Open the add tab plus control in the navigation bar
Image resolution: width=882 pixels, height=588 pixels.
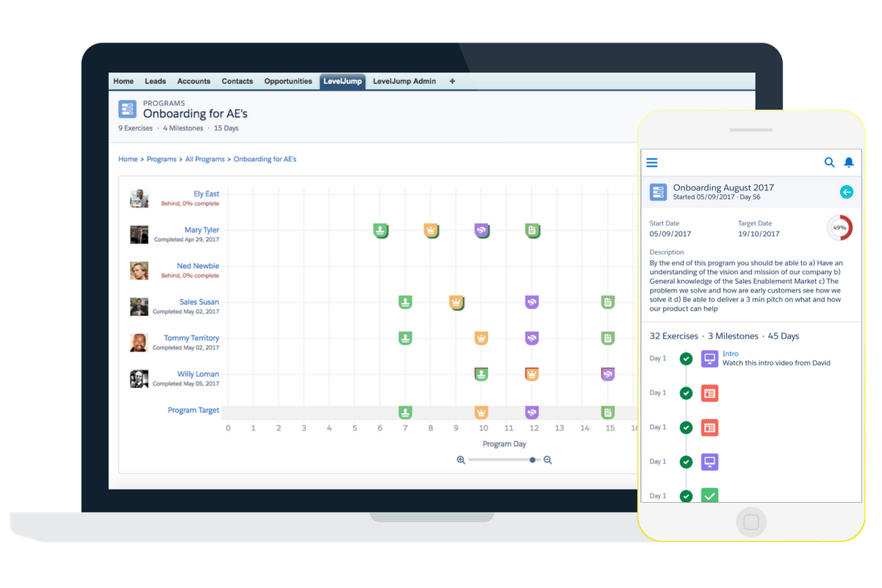451,81
